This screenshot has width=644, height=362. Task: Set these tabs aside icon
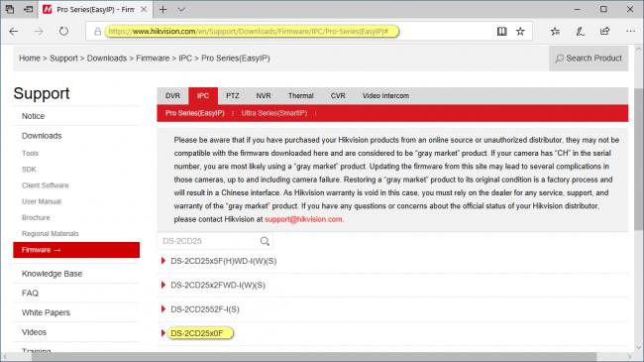coord(29,9)
